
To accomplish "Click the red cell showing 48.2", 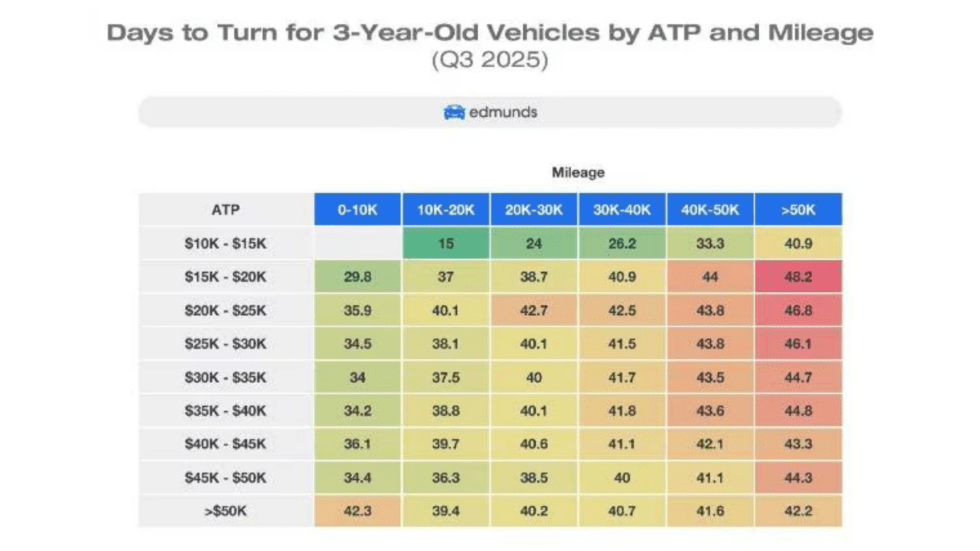I will [x=798, y=277].
